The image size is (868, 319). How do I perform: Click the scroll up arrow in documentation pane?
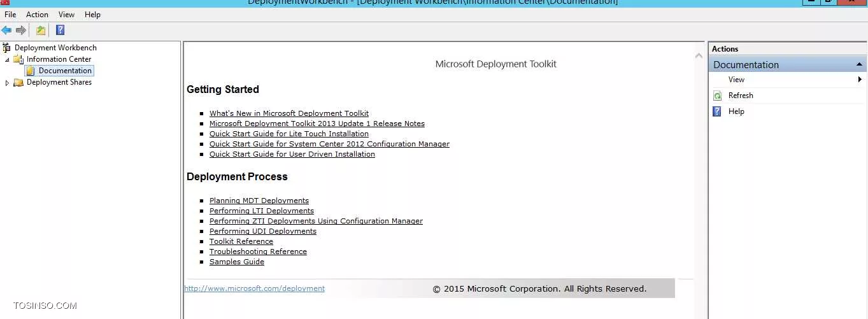point(699,56)
